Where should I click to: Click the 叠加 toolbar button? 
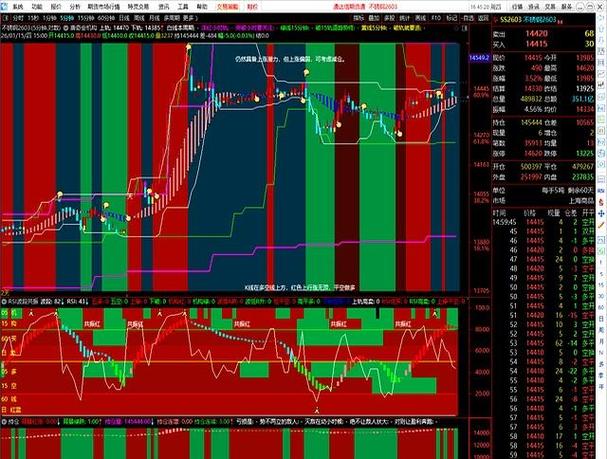[374, 18]
